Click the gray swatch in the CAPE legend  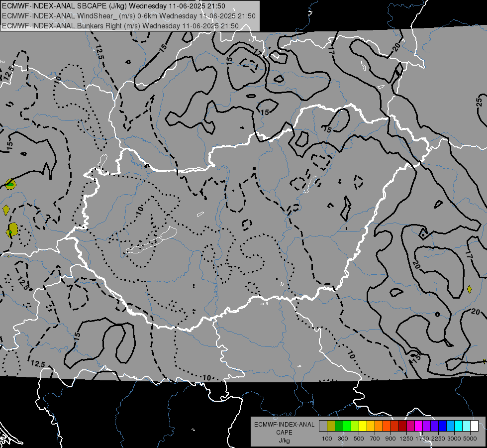click(323, 426)
